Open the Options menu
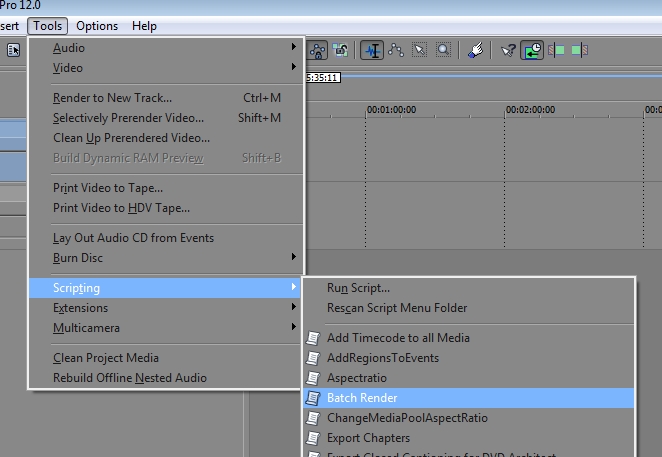 coord(97,25)
